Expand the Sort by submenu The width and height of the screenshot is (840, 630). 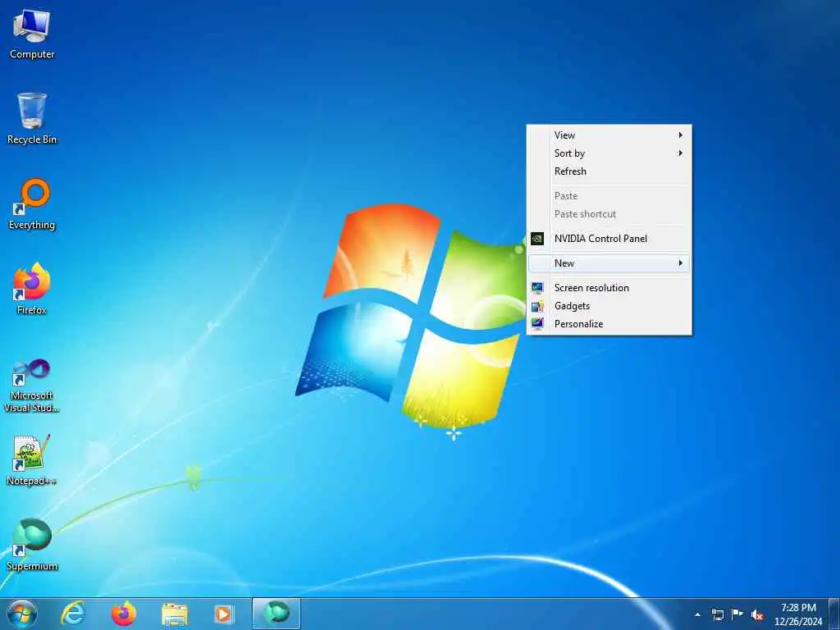coord(609,153)
